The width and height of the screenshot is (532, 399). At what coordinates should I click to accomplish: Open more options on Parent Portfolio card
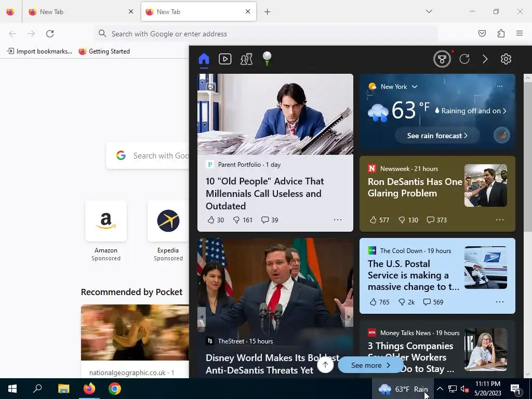[x=338, y=220]
